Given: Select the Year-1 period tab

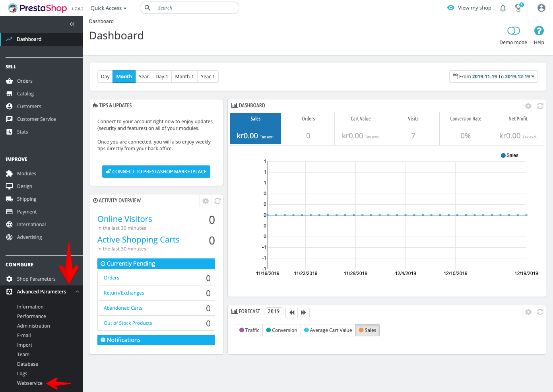Looking at the screenshot, I should coord(208,76).
